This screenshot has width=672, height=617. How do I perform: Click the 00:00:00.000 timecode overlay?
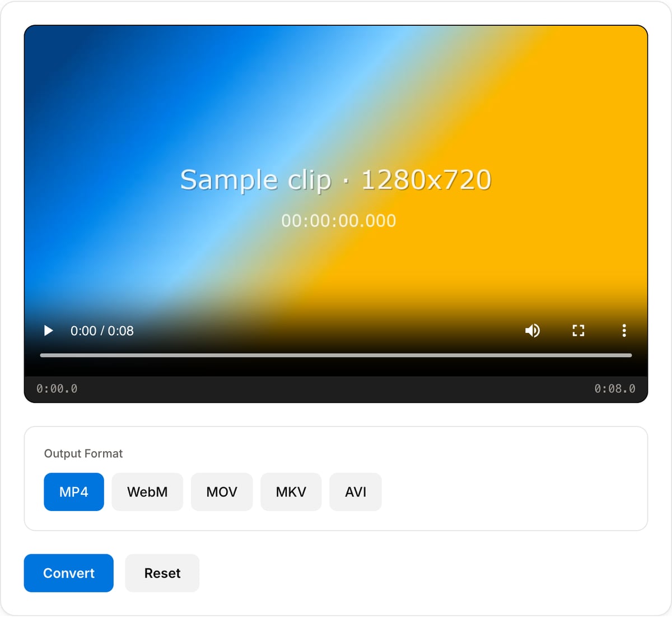coord(339,221)
